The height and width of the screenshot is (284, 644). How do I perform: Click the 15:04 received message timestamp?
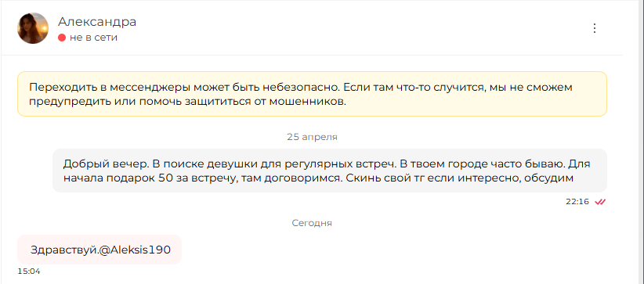(x=29, y=271)
